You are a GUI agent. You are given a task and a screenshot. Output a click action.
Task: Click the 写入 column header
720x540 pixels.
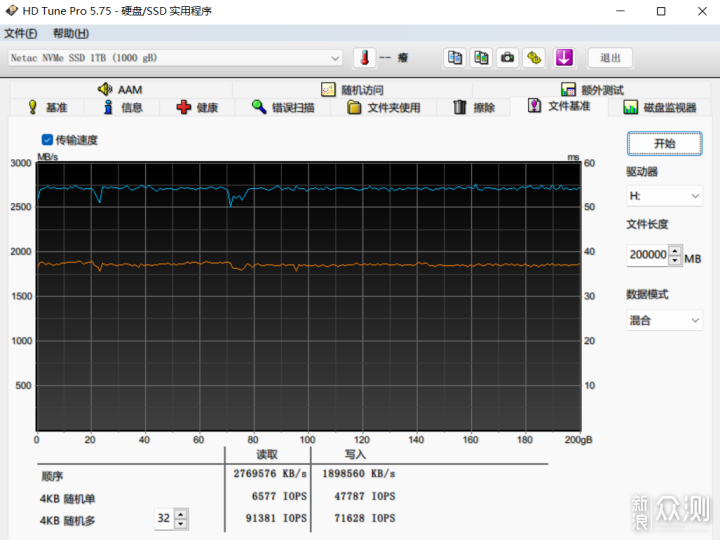point(355,455)
